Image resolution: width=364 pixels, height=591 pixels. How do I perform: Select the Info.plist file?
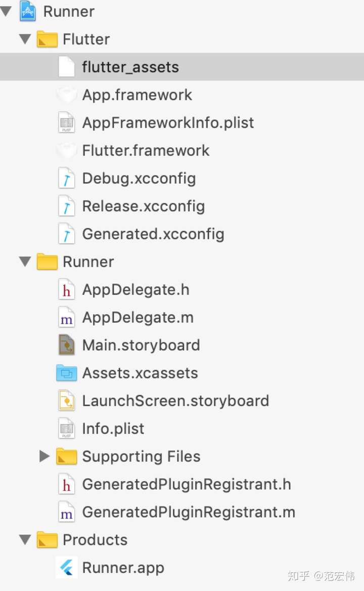(113, 429)
